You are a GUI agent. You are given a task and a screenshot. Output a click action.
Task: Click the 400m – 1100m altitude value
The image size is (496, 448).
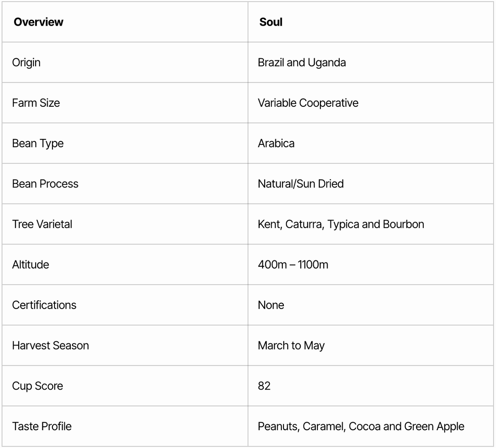tap(293, 265)
